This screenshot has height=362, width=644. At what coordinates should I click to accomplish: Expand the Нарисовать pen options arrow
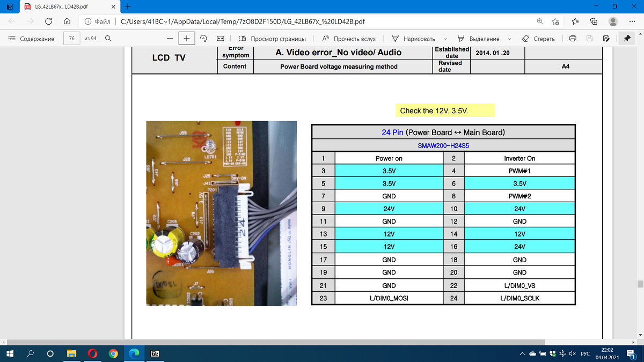click(446, 39)
